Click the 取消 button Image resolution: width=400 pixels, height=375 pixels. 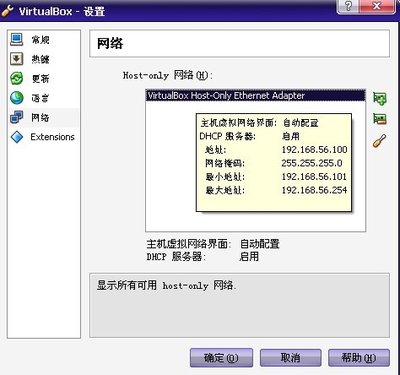[291, 358]
